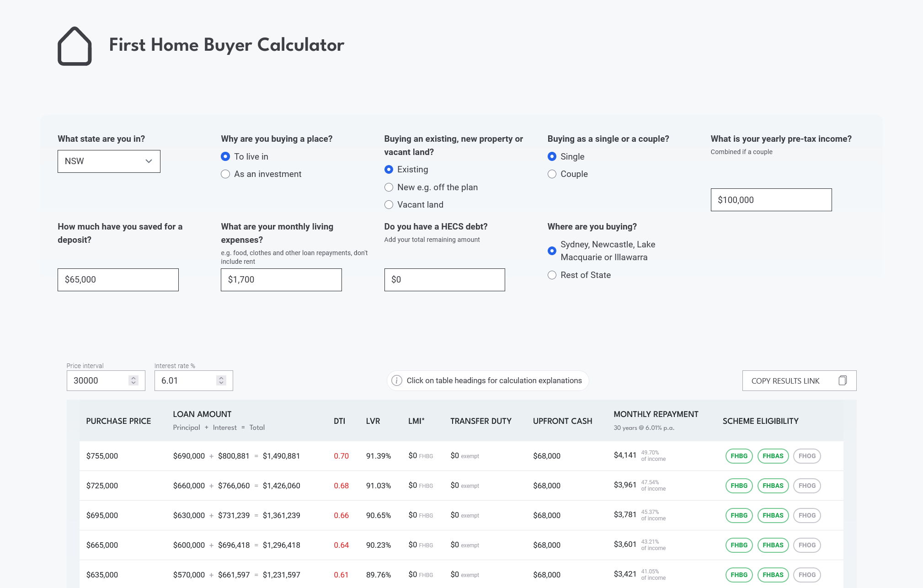Click the MONTHLY REPAYMENT table heading
The height and width of the screenshot is (588, 923).
656,414
